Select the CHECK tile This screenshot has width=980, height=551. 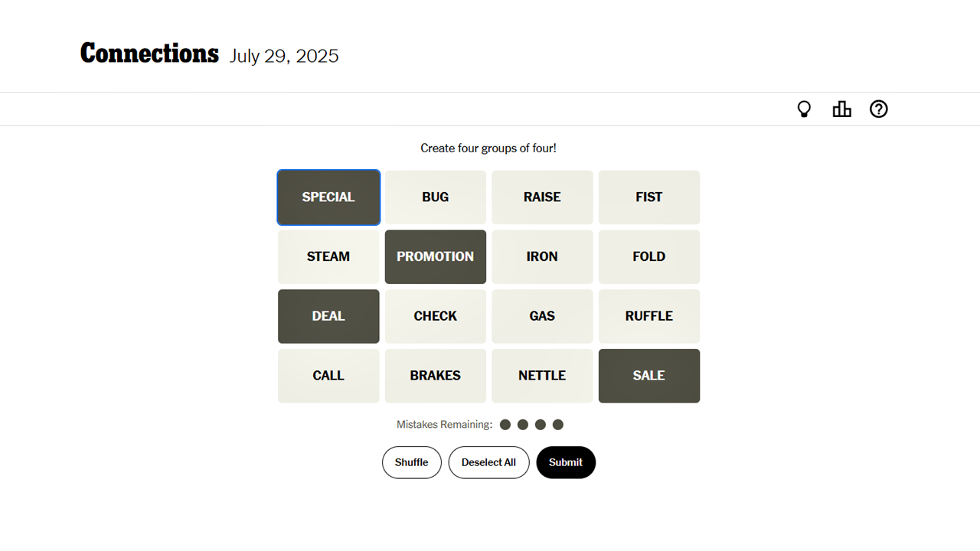pos(435,316)
